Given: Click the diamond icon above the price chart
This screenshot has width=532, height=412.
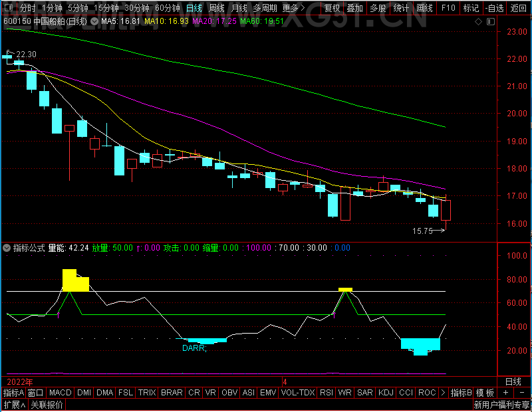Looking at the screenshot, I should [x=478, y=22].
